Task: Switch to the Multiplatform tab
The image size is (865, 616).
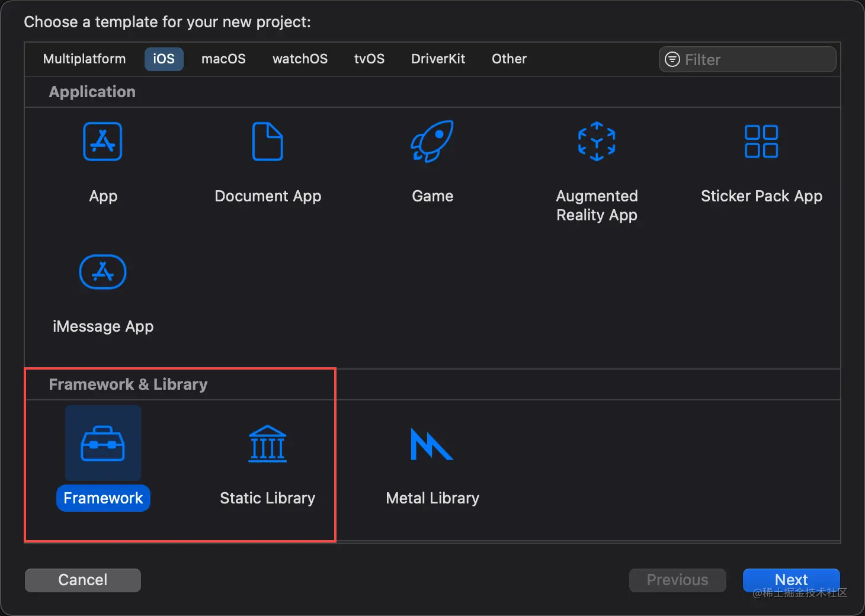Action: point(84,59)
